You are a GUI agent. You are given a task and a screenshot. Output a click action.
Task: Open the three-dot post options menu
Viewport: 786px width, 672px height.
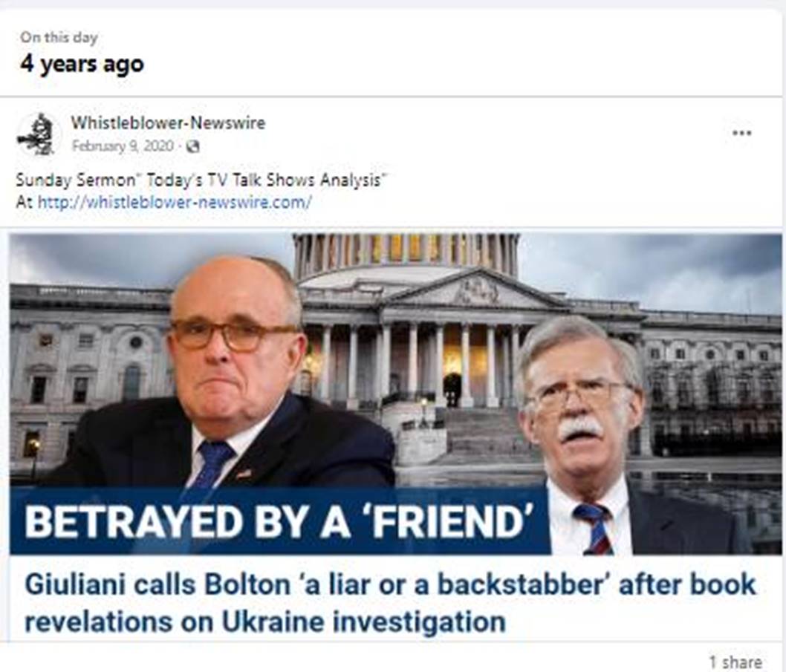(742, 134)
